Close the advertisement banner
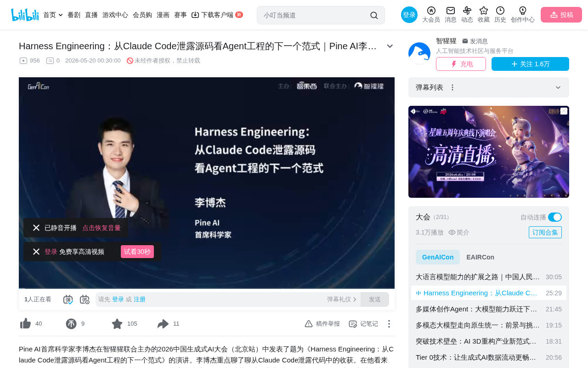The width and height of the screenshot is (588, 368). coord(564,111)
